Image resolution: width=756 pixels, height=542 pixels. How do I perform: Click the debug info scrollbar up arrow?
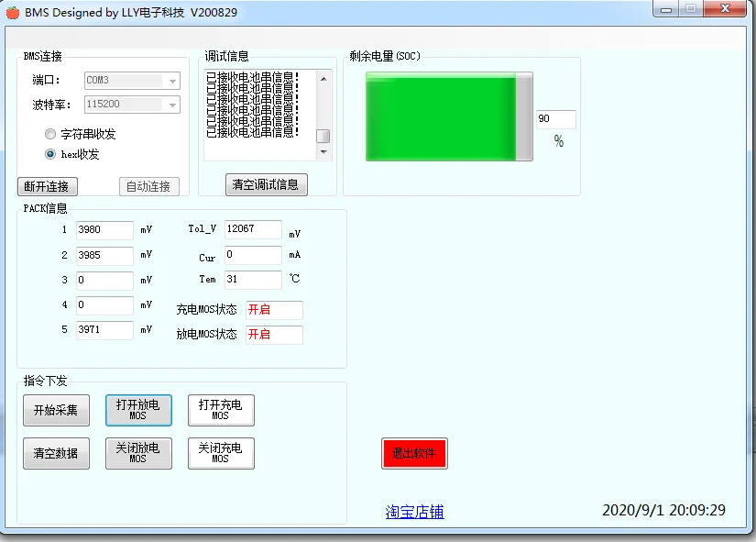coord(323,78)
